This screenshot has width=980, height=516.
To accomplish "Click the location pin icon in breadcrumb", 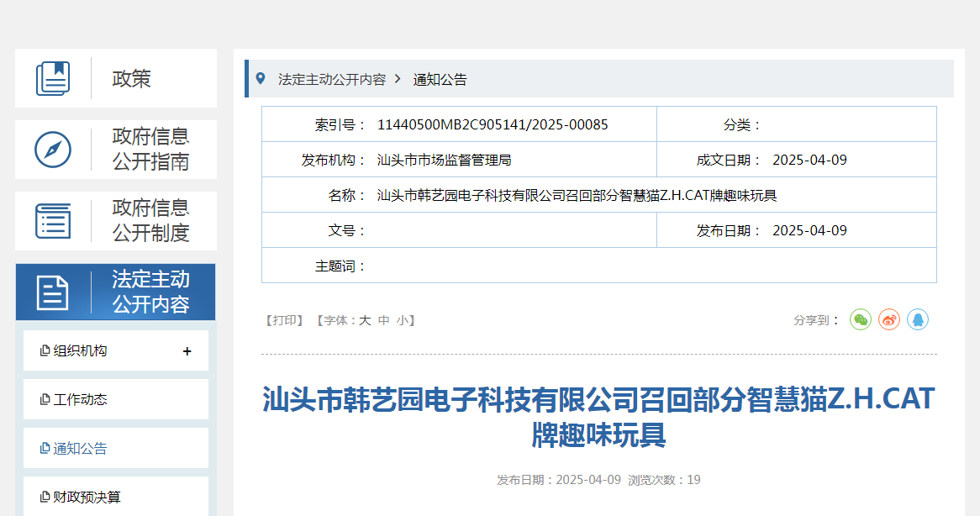I will [x=261, y=79].
